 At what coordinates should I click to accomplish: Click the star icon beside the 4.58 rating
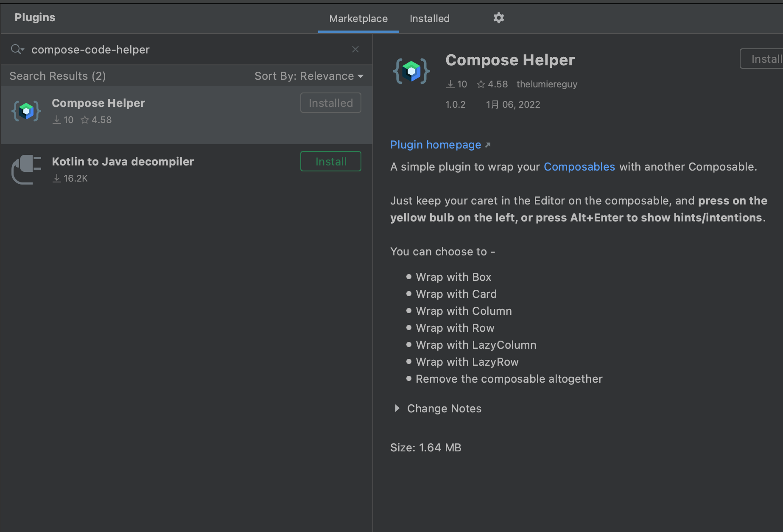click(x=480, y=84)
